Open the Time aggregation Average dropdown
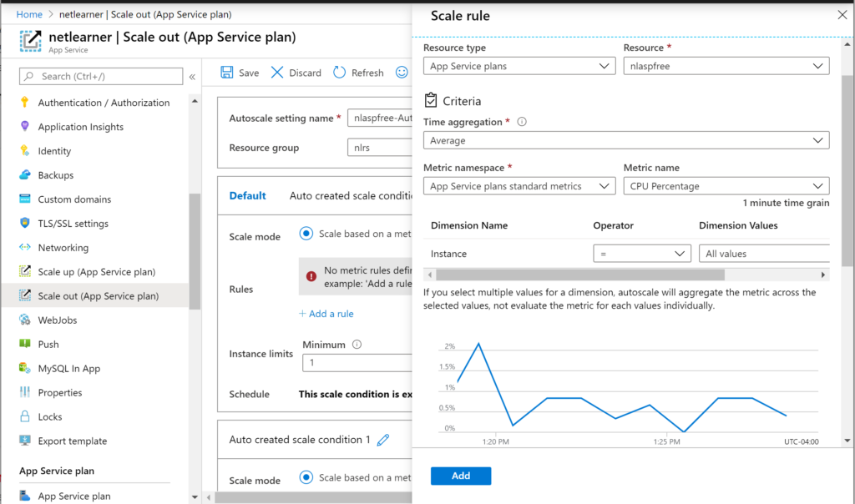 click(626, 140)
